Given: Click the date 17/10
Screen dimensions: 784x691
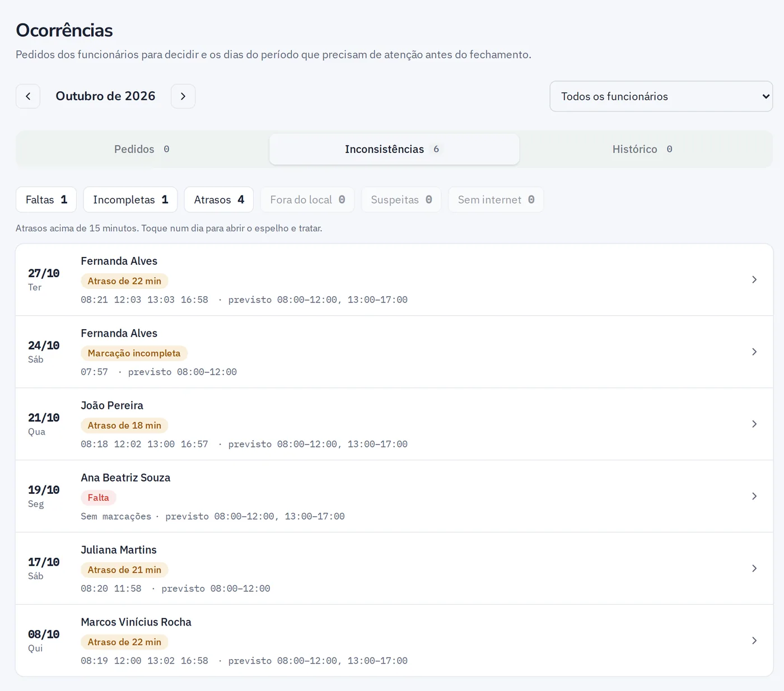Looking at the screenshot, I should 44,562.
